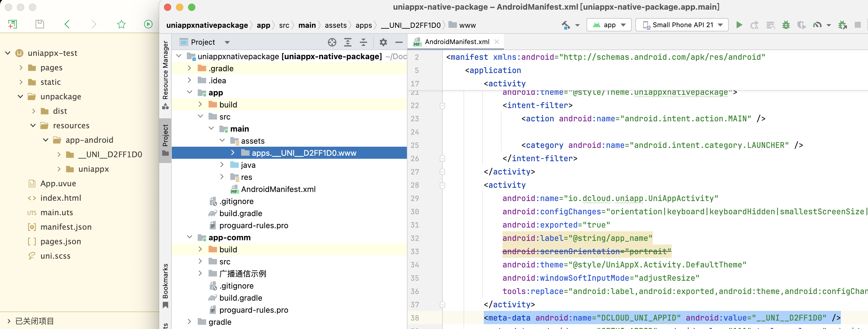Toggle the Project side tab

point(165,140)
